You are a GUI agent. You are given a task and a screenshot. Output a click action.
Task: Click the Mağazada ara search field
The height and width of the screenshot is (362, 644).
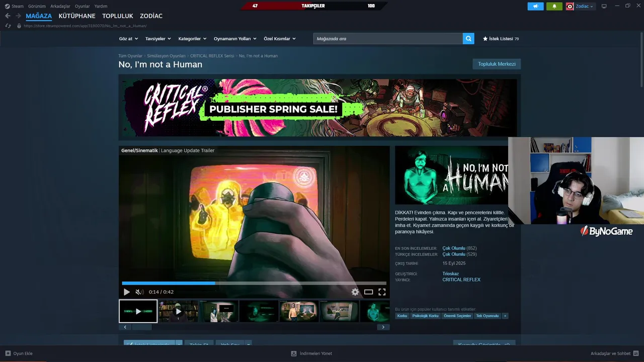pyautogui.click(x=388, y=39)
